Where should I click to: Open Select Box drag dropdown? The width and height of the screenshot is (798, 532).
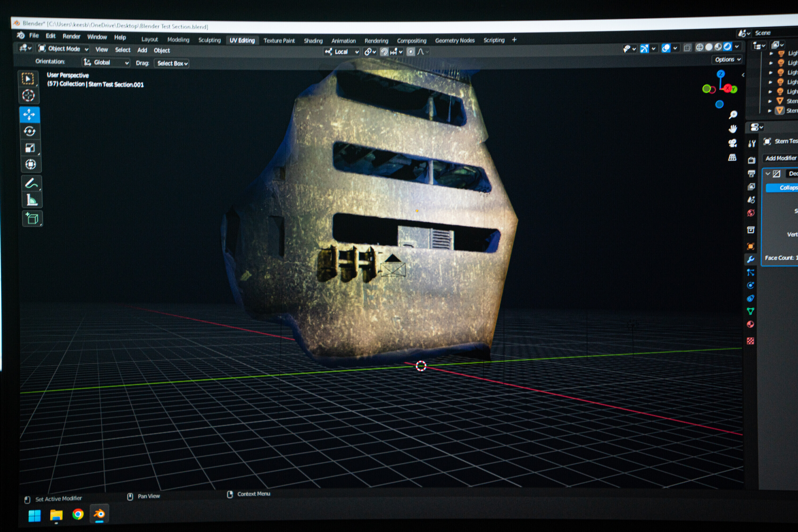[172, 64]
